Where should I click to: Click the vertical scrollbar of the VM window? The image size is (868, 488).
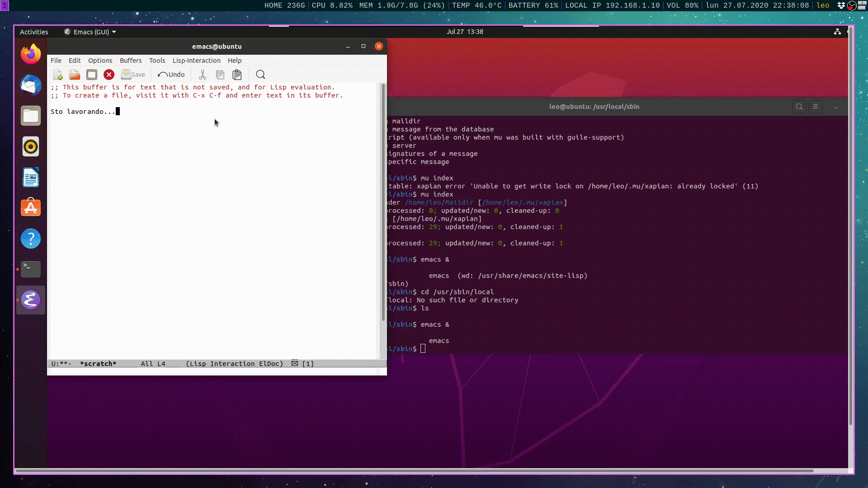[850, 226]
